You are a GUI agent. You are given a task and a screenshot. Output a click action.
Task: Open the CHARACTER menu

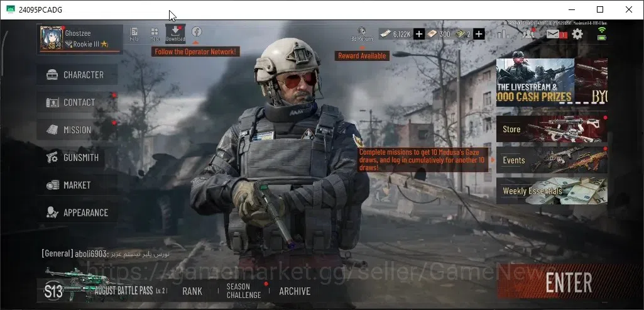coord(77,75)
